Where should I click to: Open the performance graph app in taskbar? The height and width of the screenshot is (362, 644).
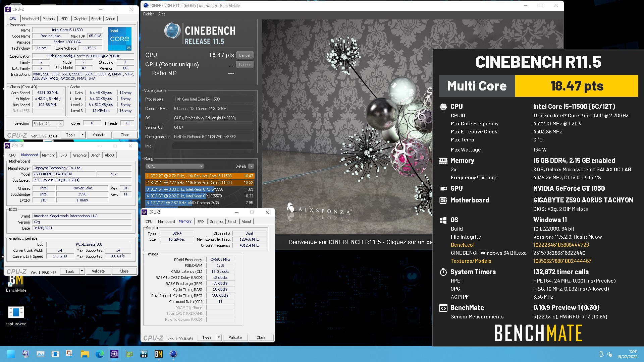(x=41, y=354)
